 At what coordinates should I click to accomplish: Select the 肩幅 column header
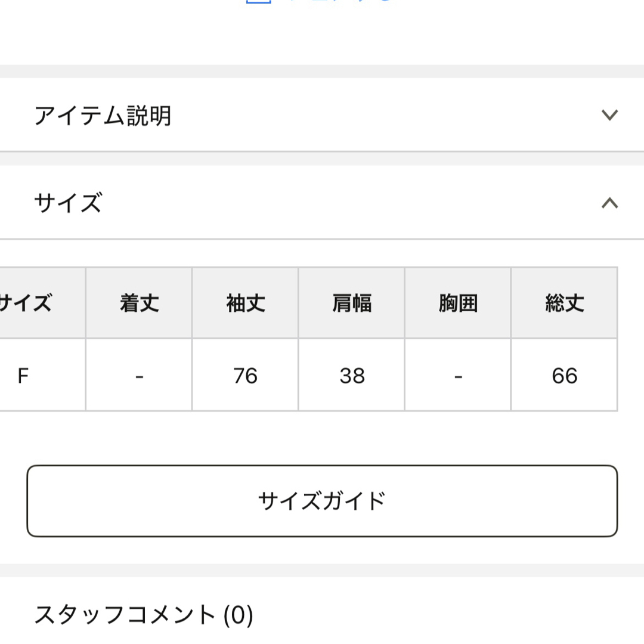point(352,303)
